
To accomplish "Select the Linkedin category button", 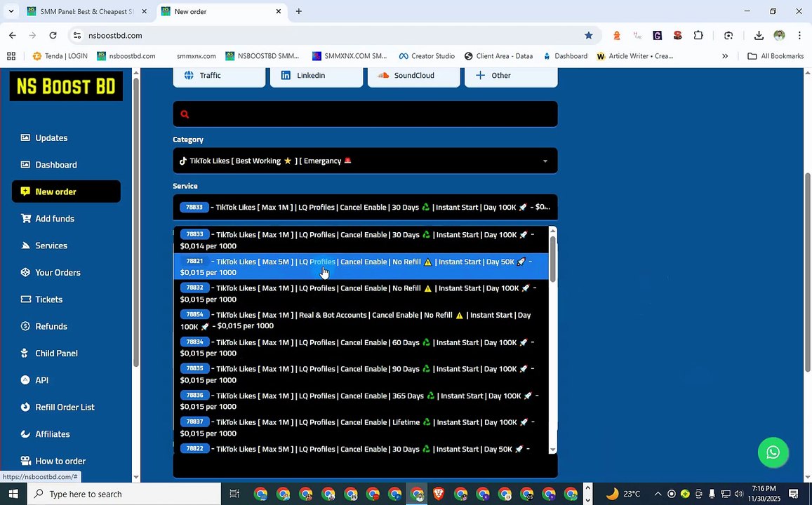I will pyautogui.click(x=316, y=76).
